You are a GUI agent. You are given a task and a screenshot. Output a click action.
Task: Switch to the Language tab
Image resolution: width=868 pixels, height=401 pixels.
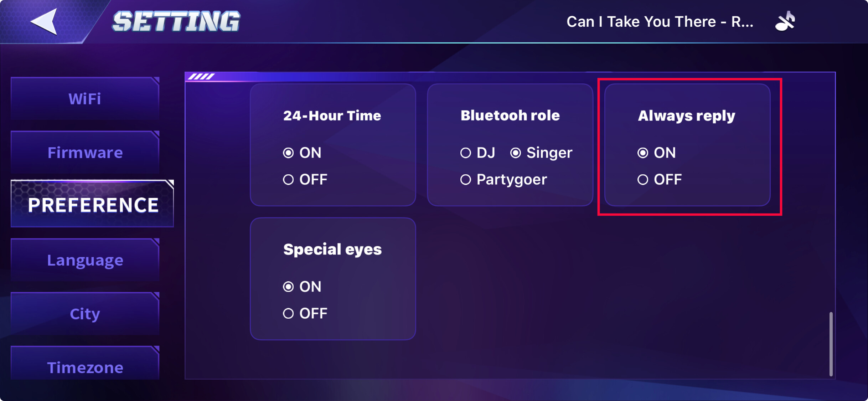[x=85, y=260]
